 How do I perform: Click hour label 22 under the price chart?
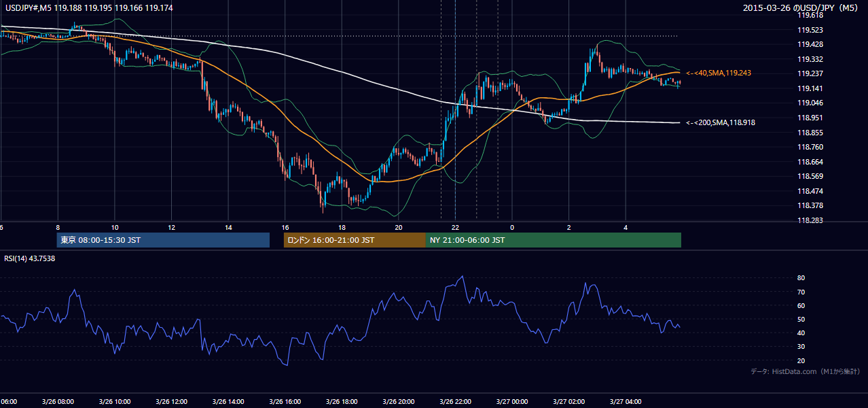(x=456, y=228)
